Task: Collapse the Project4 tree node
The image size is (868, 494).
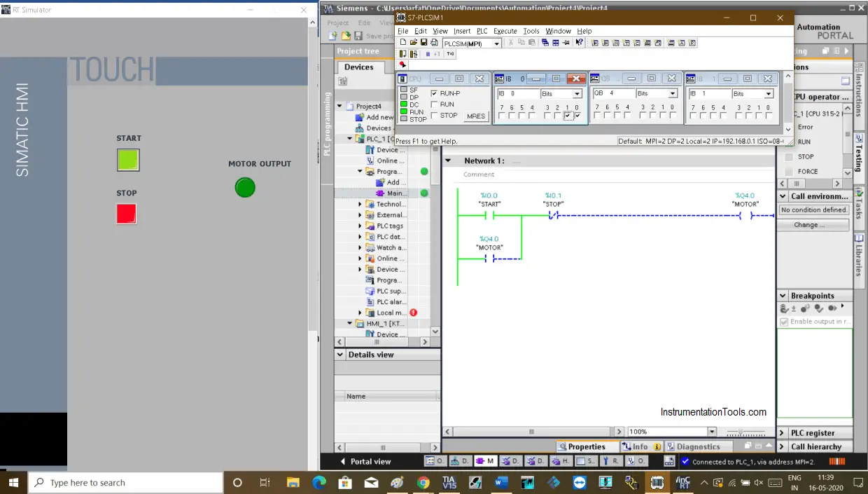Action: [x=340, y=107]
